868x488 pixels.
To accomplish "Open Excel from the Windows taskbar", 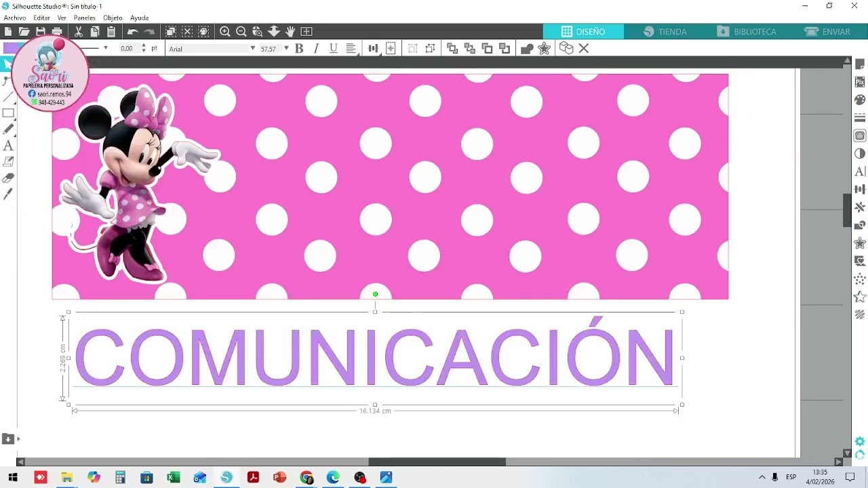I will pyautogui.click(x=173, y=477).
